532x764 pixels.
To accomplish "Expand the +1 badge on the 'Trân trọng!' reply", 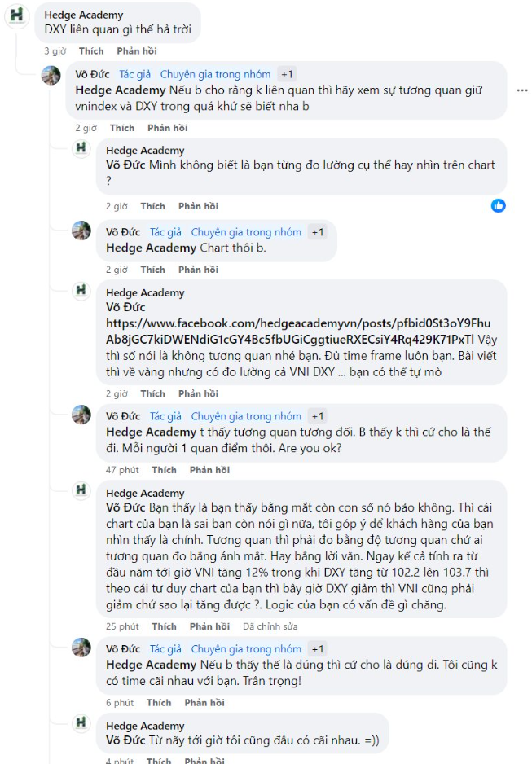I will [317, 649].
